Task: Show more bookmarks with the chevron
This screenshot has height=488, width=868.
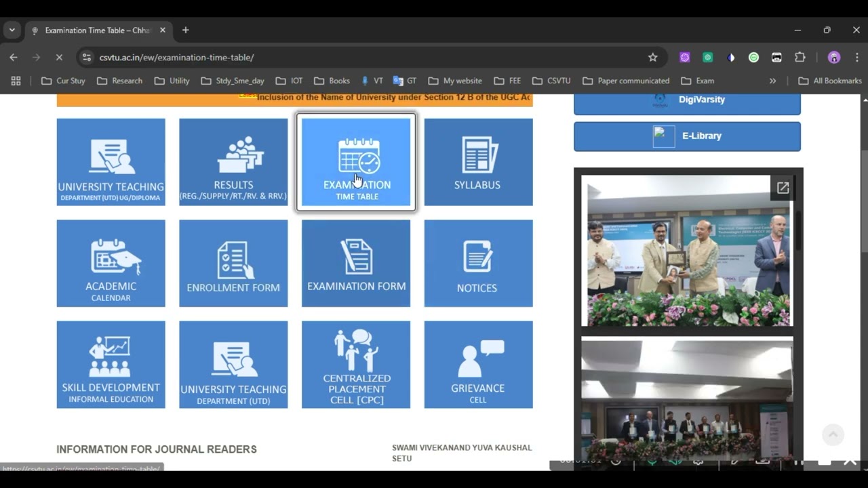Action: pos(772,81)
